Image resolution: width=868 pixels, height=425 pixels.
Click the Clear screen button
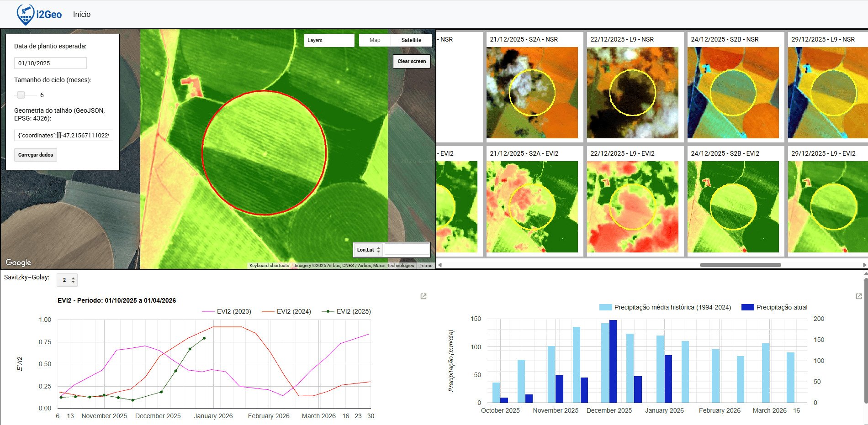coord(411,61)
